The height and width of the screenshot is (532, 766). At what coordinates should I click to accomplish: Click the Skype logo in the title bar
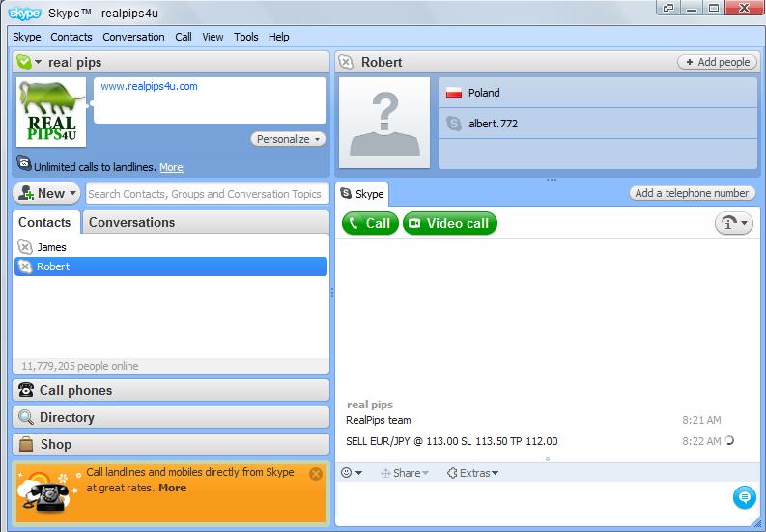[x=24, y=14]
